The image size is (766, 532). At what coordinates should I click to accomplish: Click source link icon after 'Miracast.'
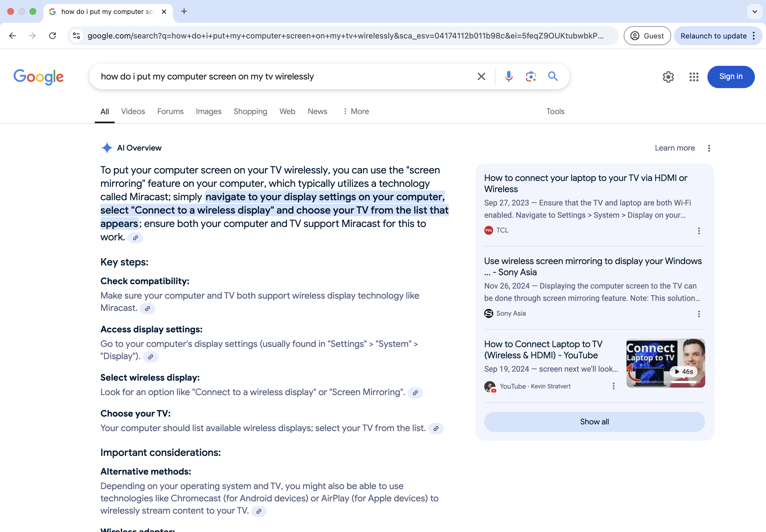point(147,308)
